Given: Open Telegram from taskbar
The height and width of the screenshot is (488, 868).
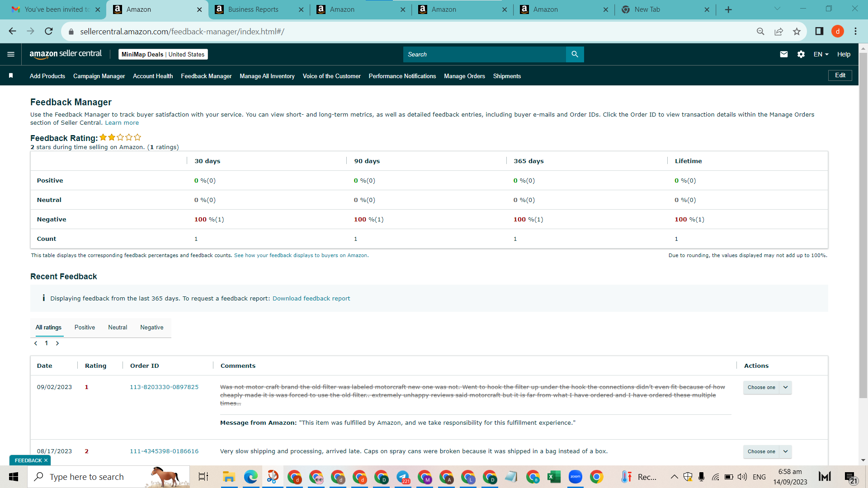Looking at the screenshot, I should (403, 477).
